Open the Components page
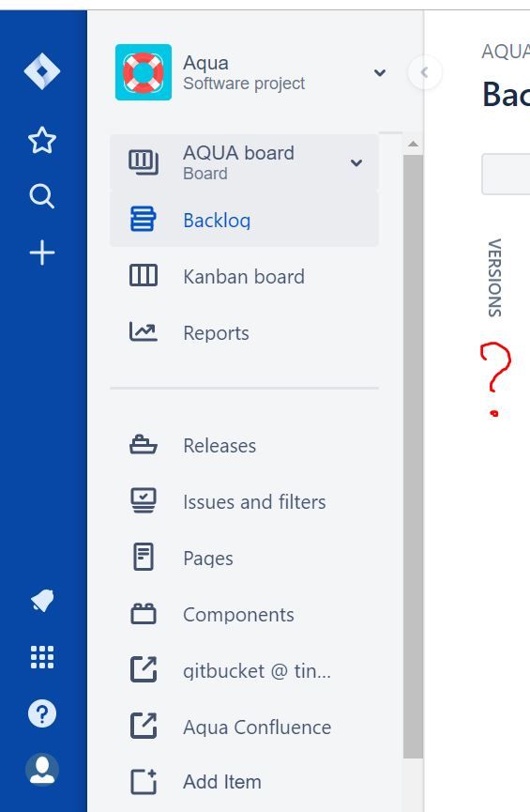The width and height of the screenshot is (530, 812). pos(244,614)
